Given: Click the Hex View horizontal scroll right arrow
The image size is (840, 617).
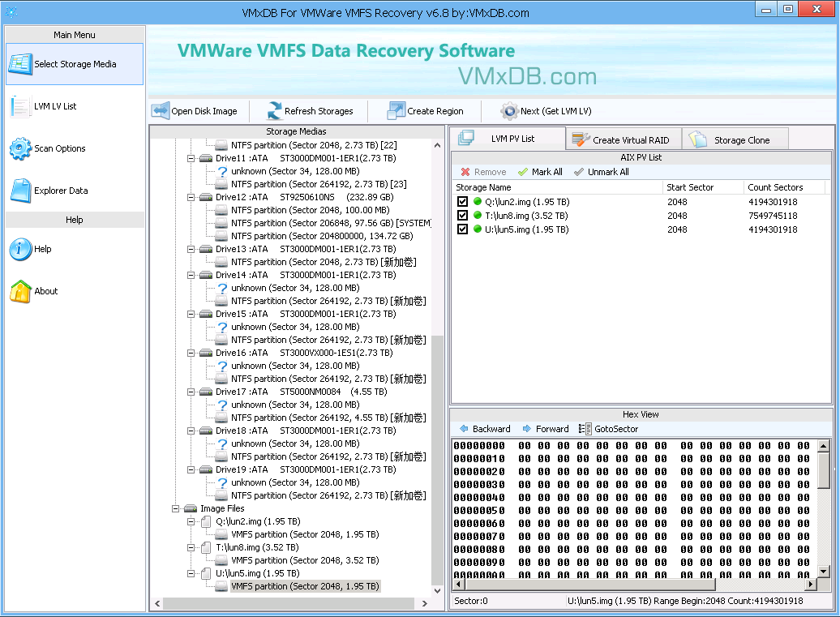Looking at the screenshot, I should (811, 585).
